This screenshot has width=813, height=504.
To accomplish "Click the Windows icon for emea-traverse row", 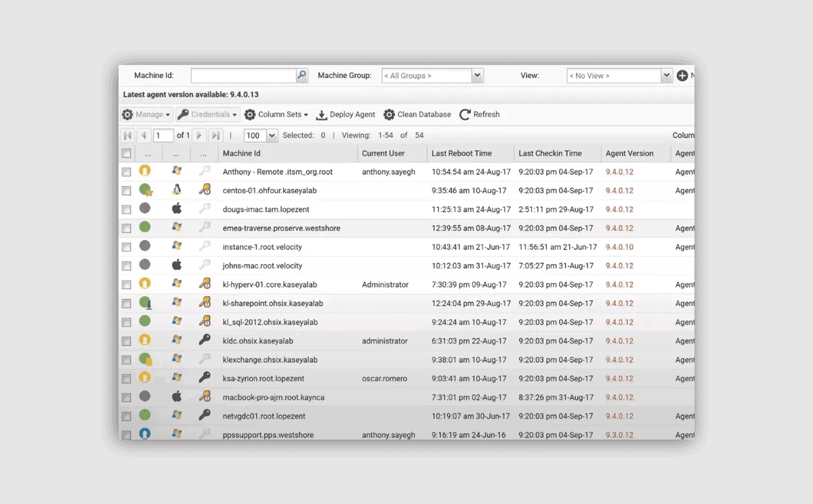I will point(177,227).
